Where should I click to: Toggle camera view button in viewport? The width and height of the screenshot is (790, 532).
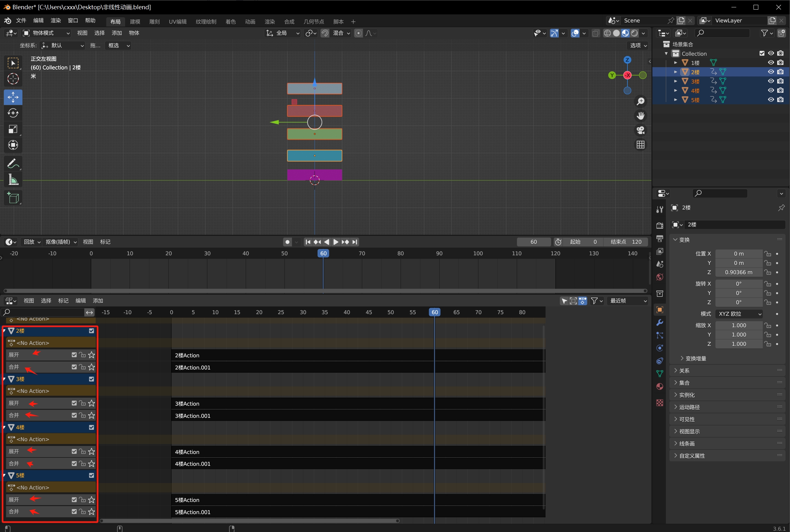point(640,130)
